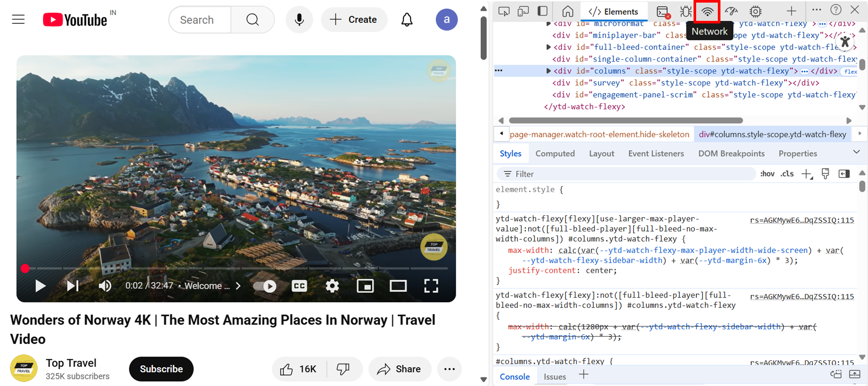Toggle the DevTools activity bar sidebar icon
The width and height of the screenshot is (868, 386).
click(x=542, y=11)
